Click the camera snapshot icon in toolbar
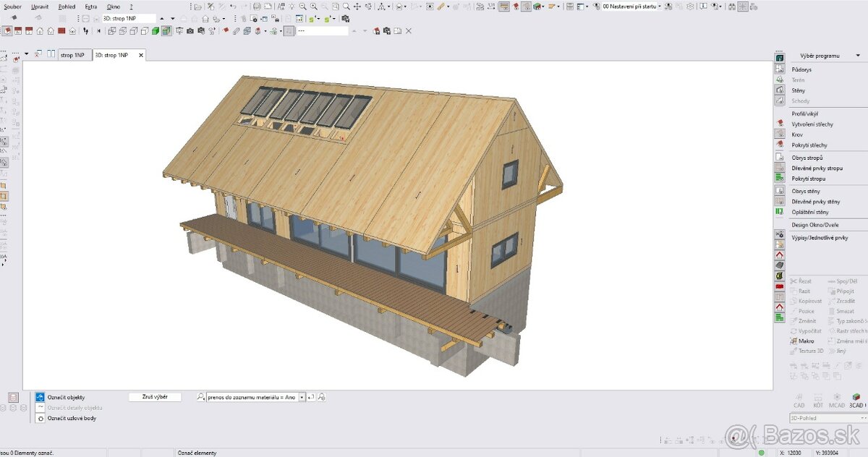Screen dimensions: 868x457 coord(190,31)
